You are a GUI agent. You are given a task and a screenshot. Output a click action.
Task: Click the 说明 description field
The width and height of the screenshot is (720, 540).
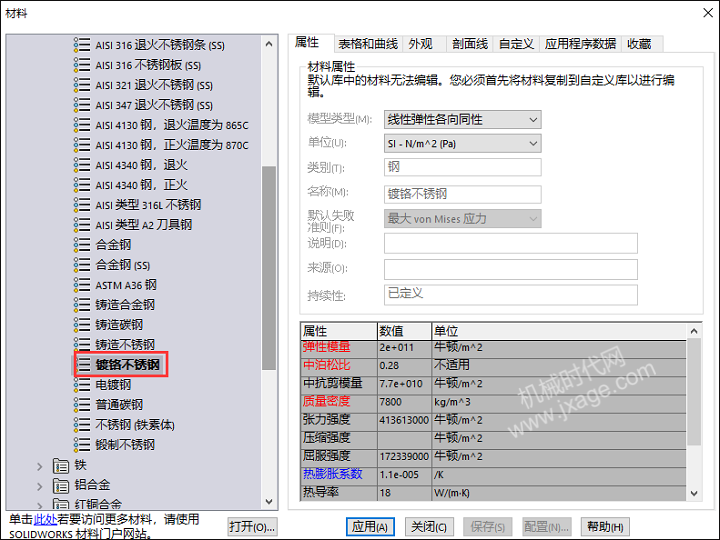511,243
